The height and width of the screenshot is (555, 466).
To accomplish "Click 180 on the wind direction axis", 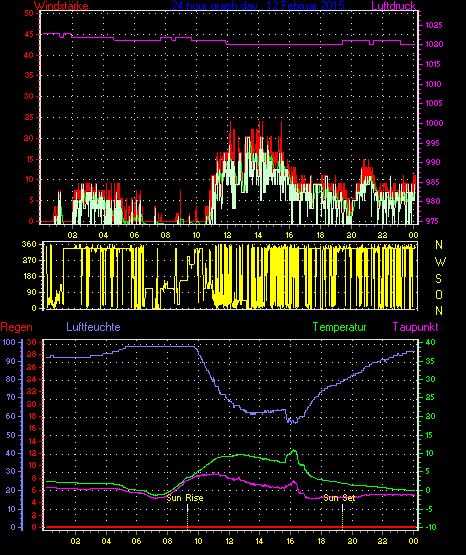I will tap(29, 276).
